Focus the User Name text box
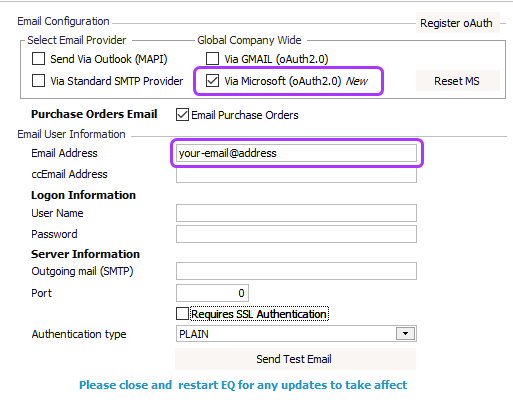The image size is (513, 400). click(296, 213)
